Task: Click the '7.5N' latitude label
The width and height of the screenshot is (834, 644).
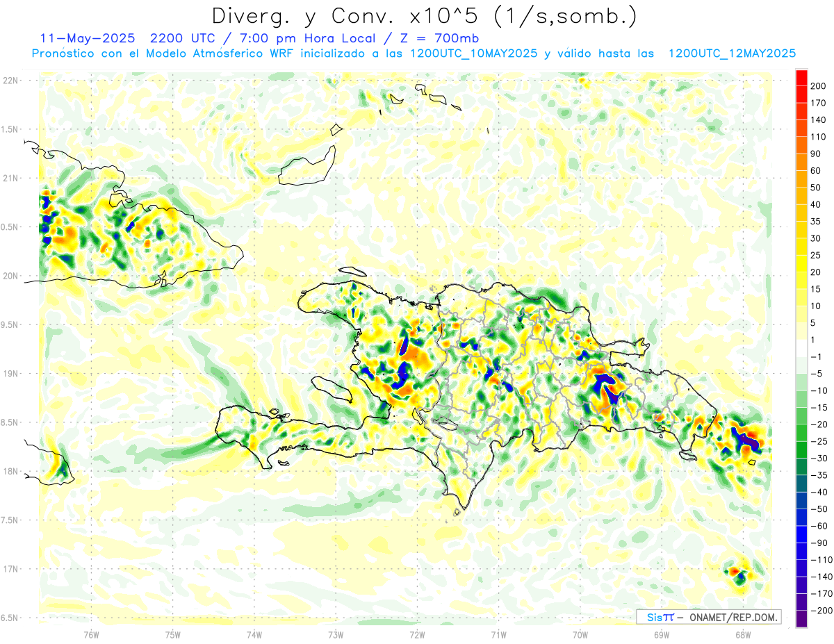Action: coord(10,520)
